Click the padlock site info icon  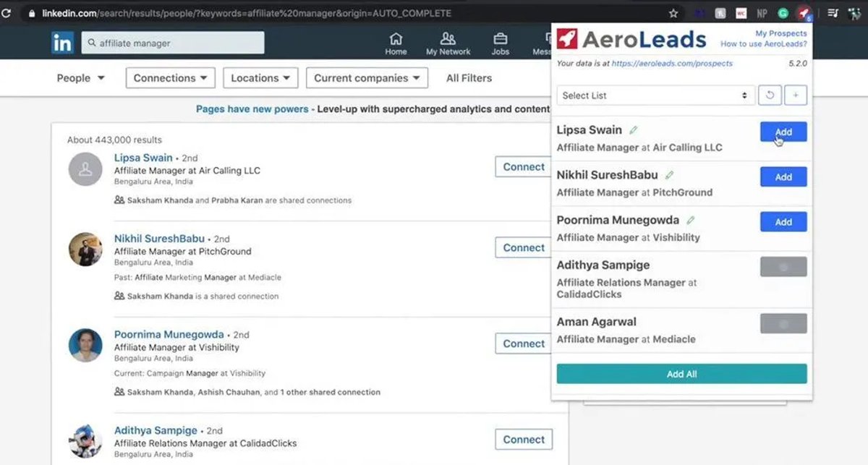click(31, 13)
